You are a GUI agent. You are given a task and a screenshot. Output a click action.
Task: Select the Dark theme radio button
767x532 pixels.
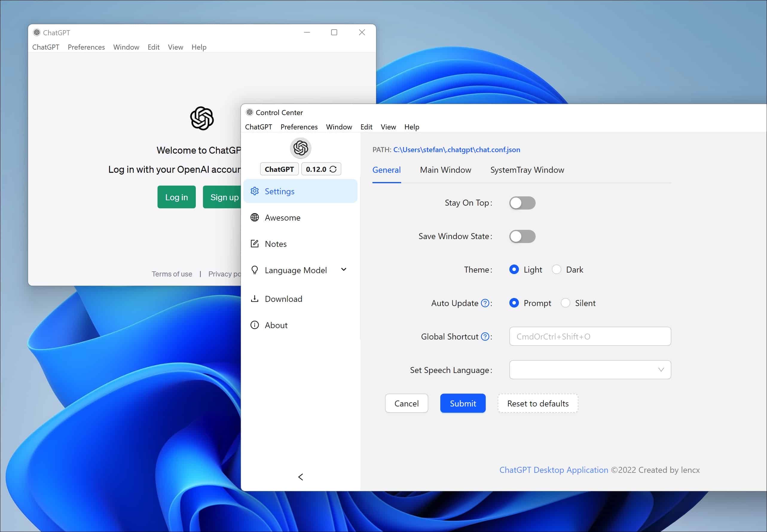click(x=557, y=269)
